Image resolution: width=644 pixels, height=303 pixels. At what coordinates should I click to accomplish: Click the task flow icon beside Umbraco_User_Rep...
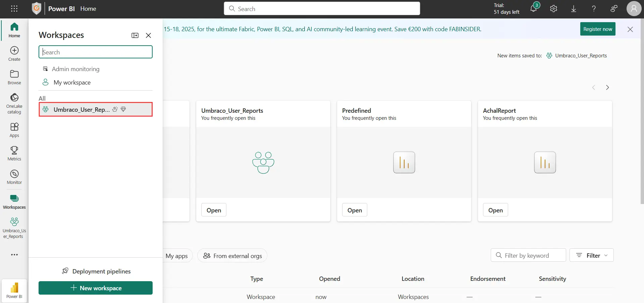click(x=115, y=109)
